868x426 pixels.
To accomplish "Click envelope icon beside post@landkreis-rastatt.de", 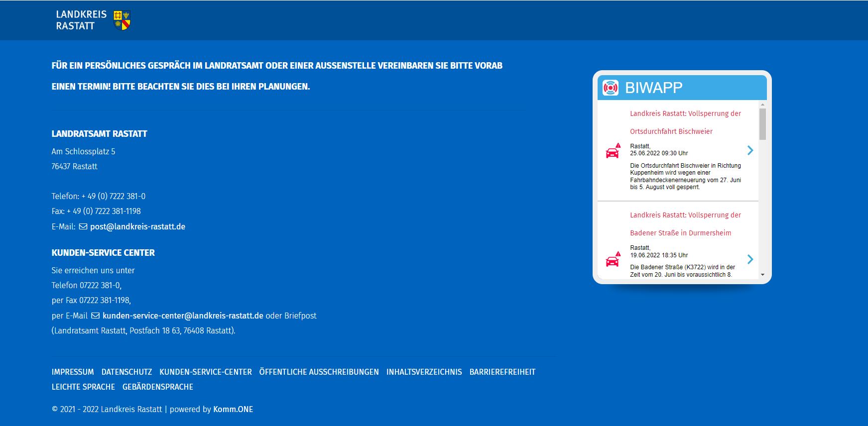I will (x=83, y=226).
